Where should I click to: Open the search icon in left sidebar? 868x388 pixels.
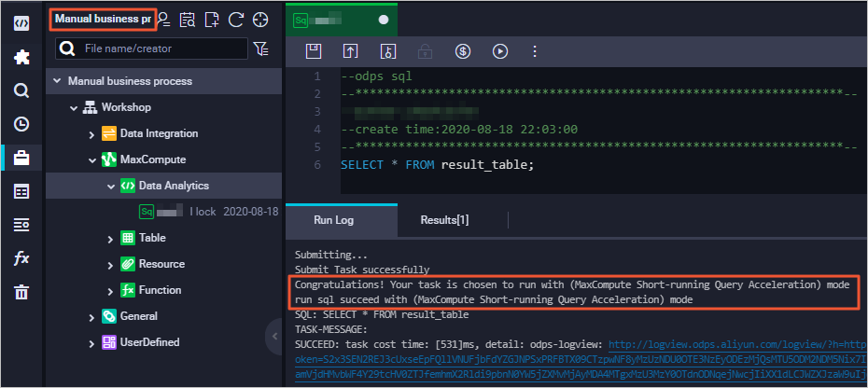tap(21, 90)
